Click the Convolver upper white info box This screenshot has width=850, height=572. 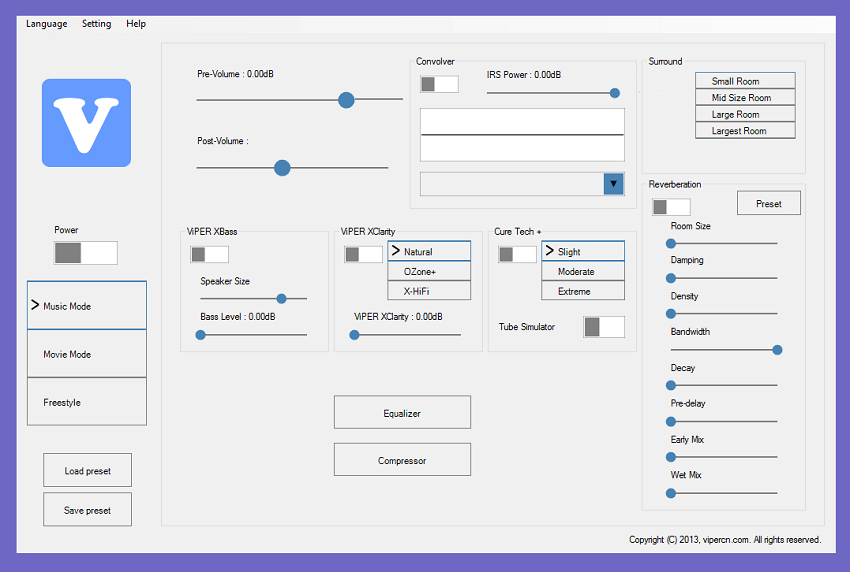point(523,121)
